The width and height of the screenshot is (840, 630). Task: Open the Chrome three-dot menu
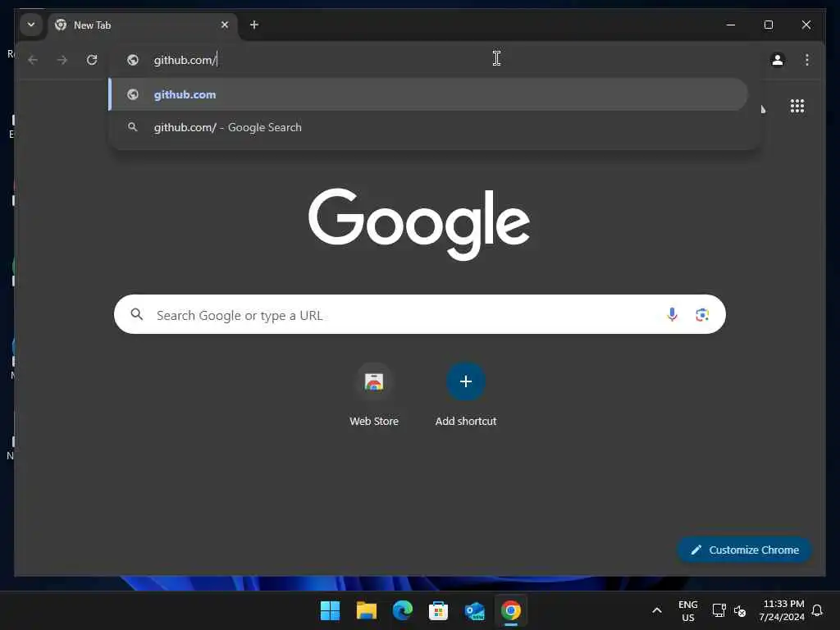pyautogui.click(x=807, y=59)
